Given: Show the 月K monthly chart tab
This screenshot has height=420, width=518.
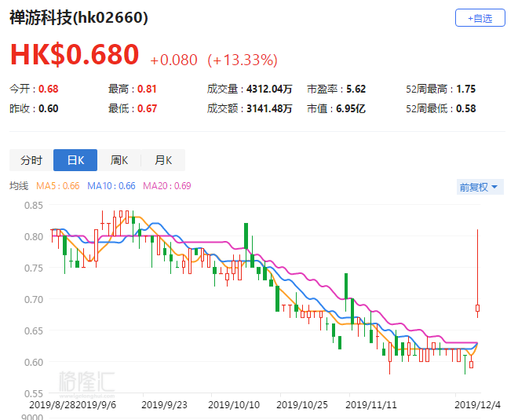Looking at the screenshot, I should pyautogui.click(x=163, y=160).
